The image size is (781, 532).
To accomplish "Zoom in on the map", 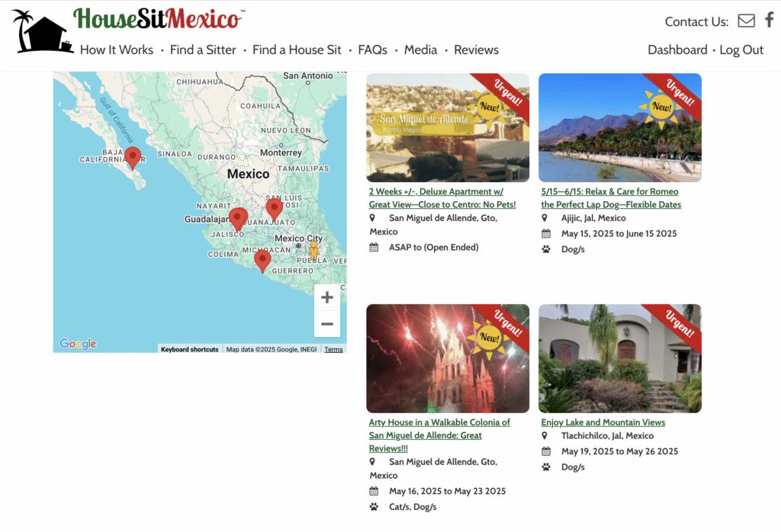I will 327,297.
